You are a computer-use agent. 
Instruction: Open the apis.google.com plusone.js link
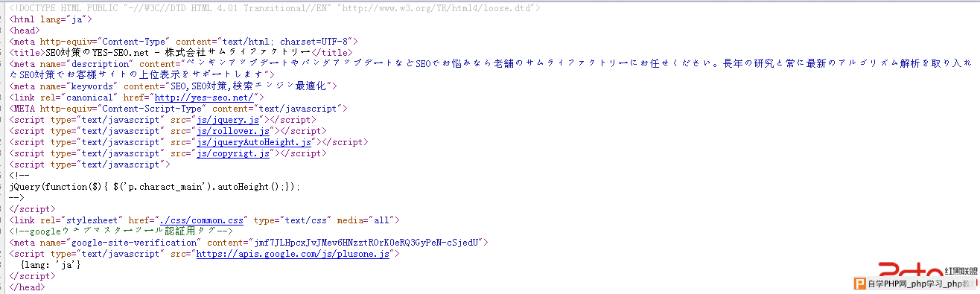click(x=293, y=254)
